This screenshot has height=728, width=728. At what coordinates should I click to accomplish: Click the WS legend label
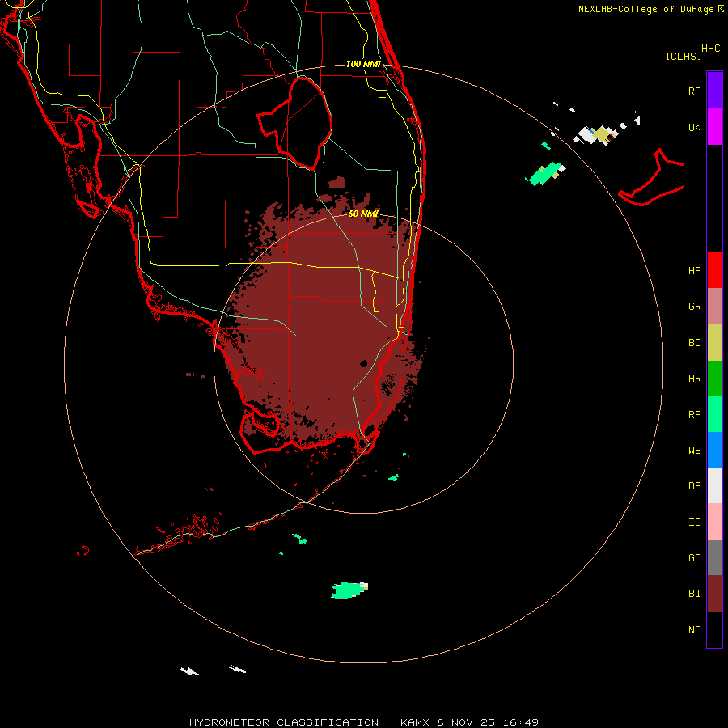coord(694,450)
